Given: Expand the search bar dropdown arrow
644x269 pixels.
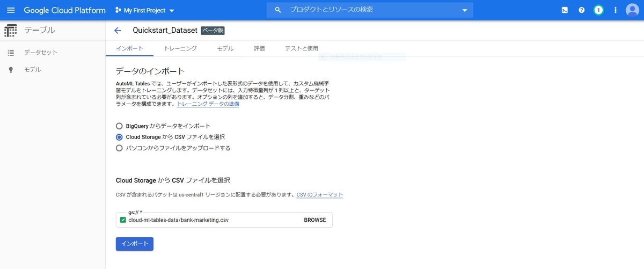Looking at the screenshot, I should [x=465, y=10].
